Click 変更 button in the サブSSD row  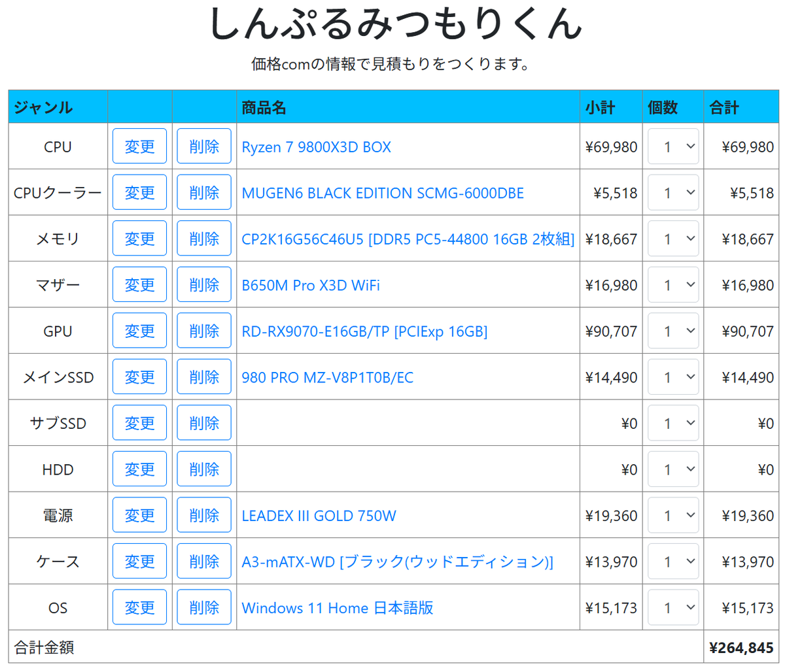click(x=139, y=423)
